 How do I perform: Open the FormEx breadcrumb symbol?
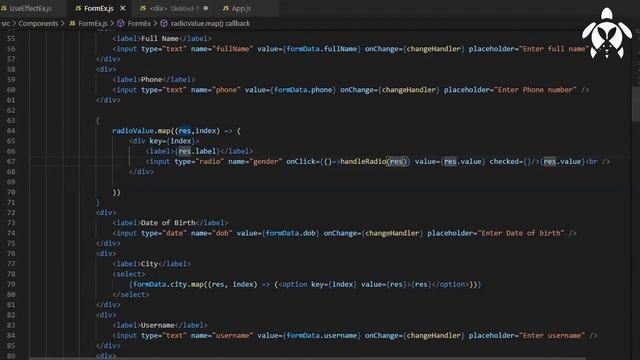(139, 23)
